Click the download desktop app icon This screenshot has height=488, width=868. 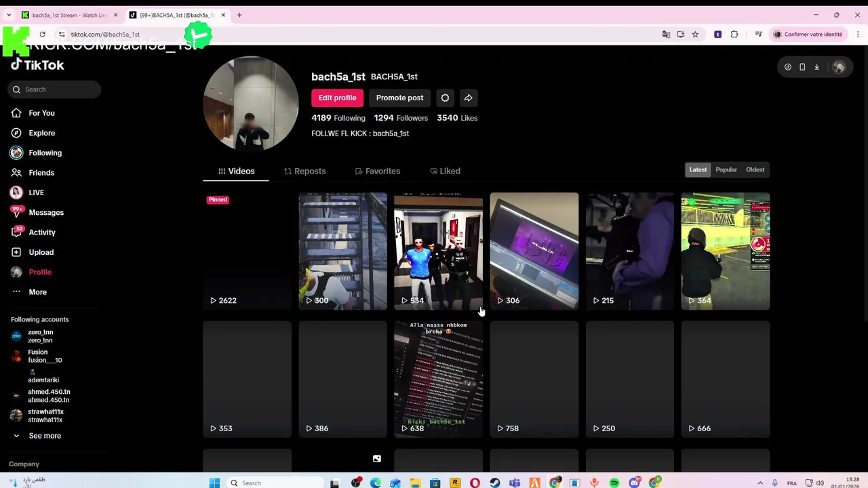(x=816, y=67)
